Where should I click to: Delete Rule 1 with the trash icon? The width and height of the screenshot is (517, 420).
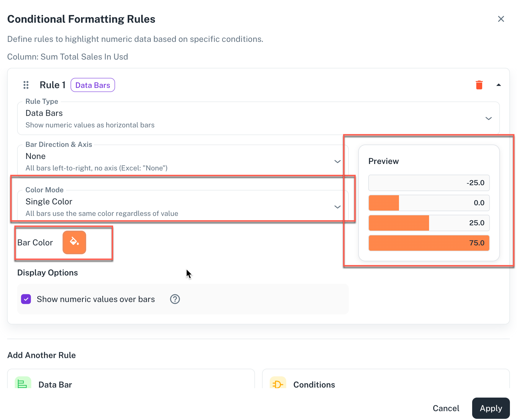[479, 85]
